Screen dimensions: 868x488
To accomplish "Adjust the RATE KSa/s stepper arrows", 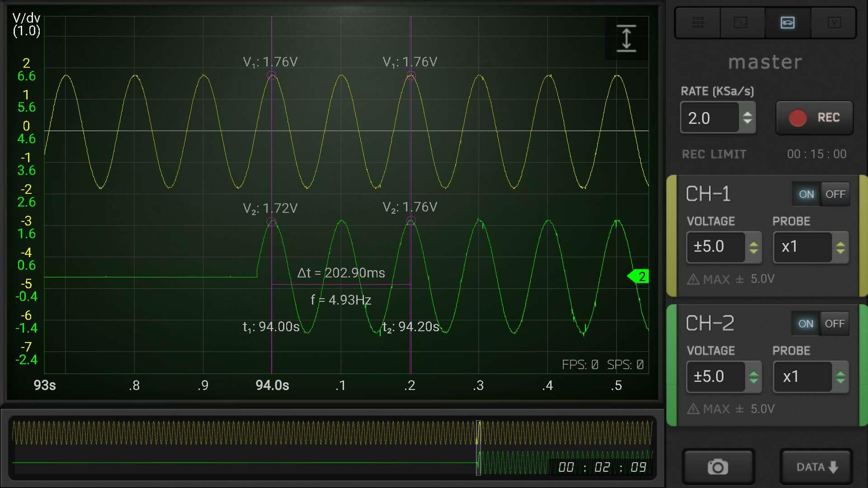I will click(x=747, y=118).
